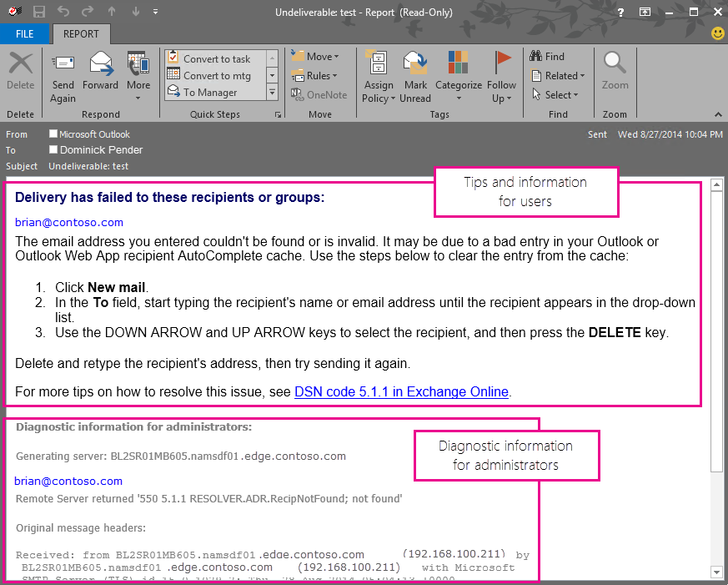The height and width of the screenshot is (585, 728).
Task: Open the Move dropdown menu
Action: point(315,56)
